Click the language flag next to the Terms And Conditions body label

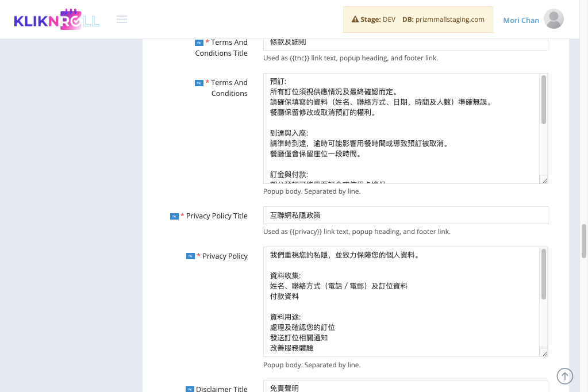[x=199, y=83]
